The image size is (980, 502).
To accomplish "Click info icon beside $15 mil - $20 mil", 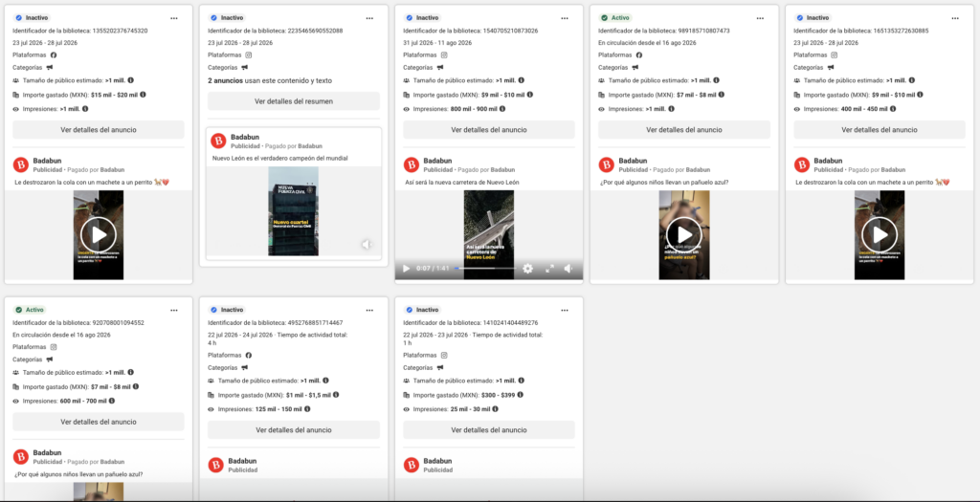I will pos(143,95).
